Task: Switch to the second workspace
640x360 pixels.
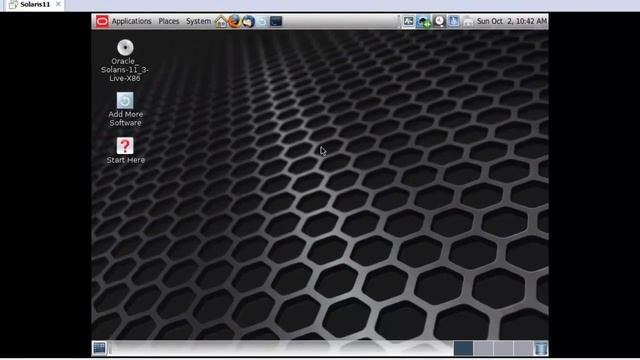Action: [x=483, y=348]
